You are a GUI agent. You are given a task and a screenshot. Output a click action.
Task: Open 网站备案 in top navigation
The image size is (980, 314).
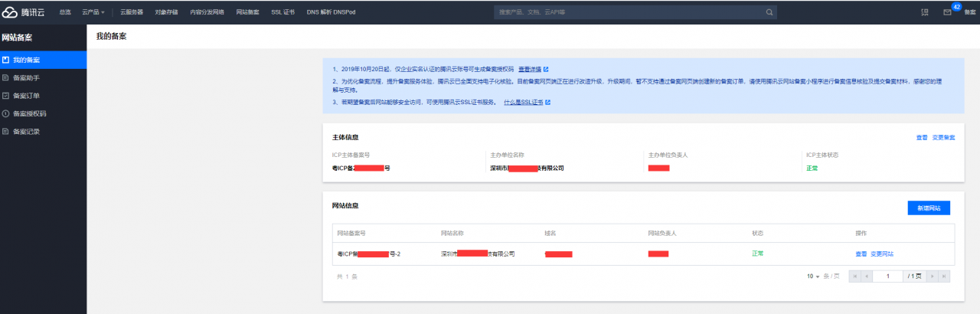click(x=247, y=12)
